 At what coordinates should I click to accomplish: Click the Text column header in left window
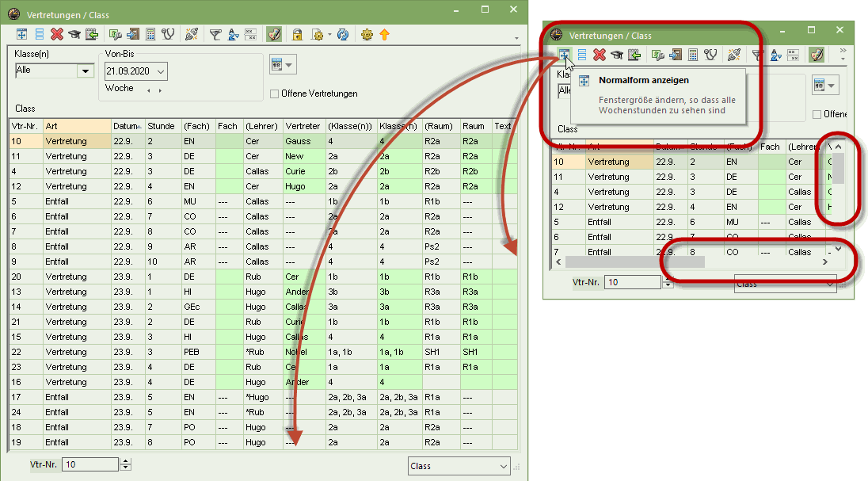pos(504,126)
